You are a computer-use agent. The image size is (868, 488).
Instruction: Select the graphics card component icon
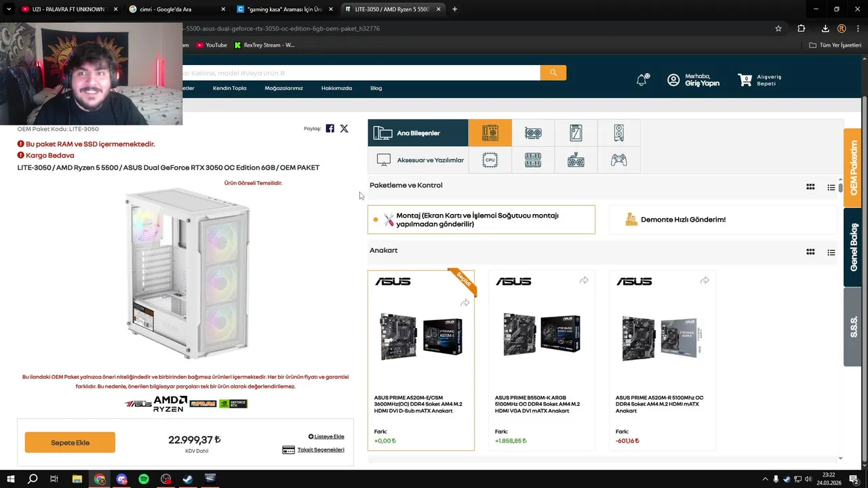click(533, 133)
